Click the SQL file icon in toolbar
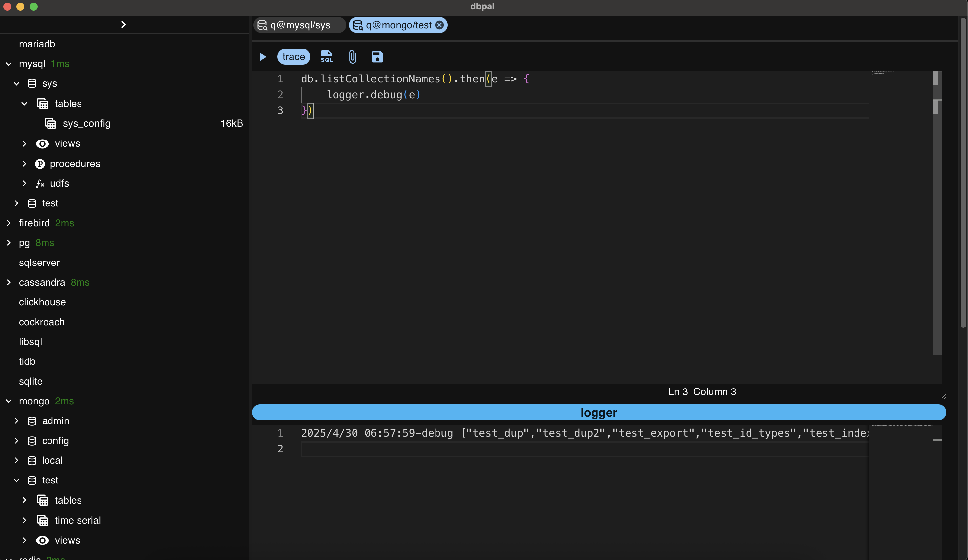This screenshot has height=560, width=968. point(327,57)
